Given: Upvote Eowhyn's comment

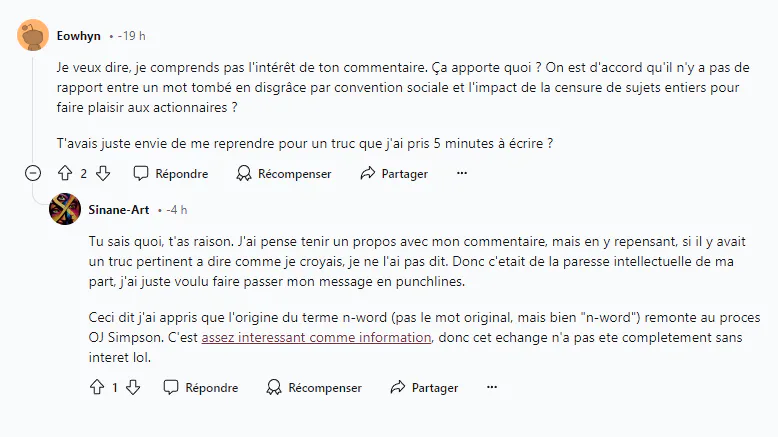Looking at the screenshot, I should pos(65,173).
